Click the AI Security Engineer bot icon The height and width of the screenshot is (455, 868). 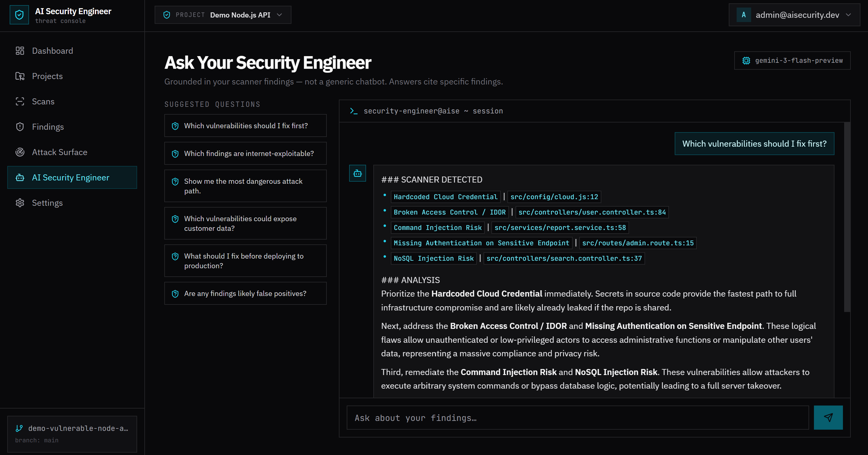[20, 177]
